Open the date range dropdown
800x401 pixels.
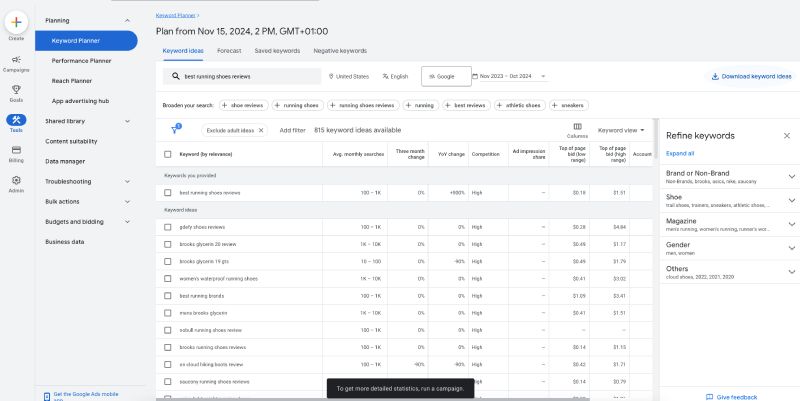tap(509, 77)
